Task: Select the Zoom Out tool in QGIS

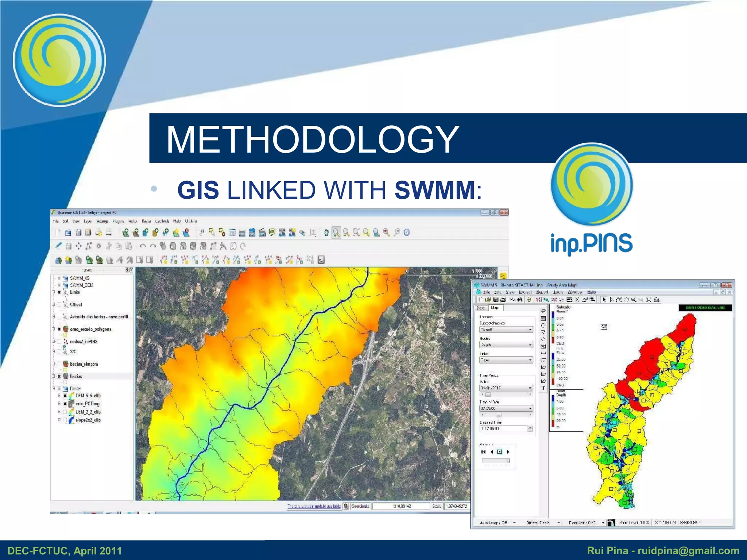Action: pos(346,233)
